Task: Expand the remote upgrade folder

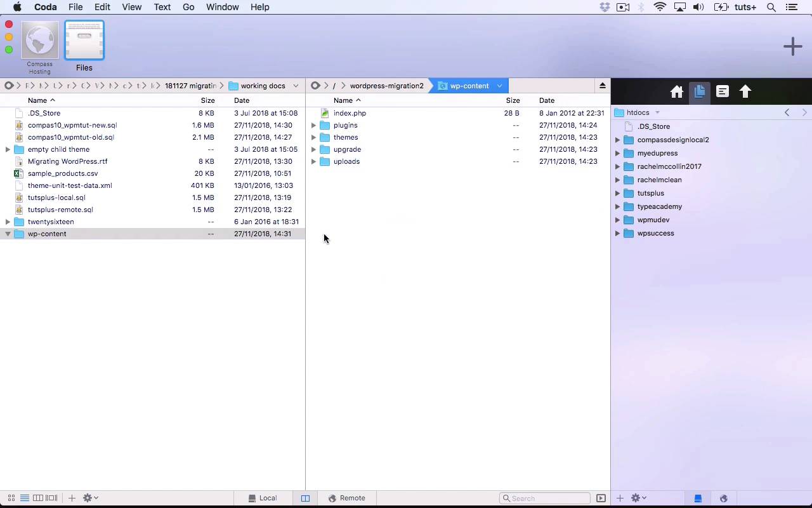Action: [x=313, y=149]
